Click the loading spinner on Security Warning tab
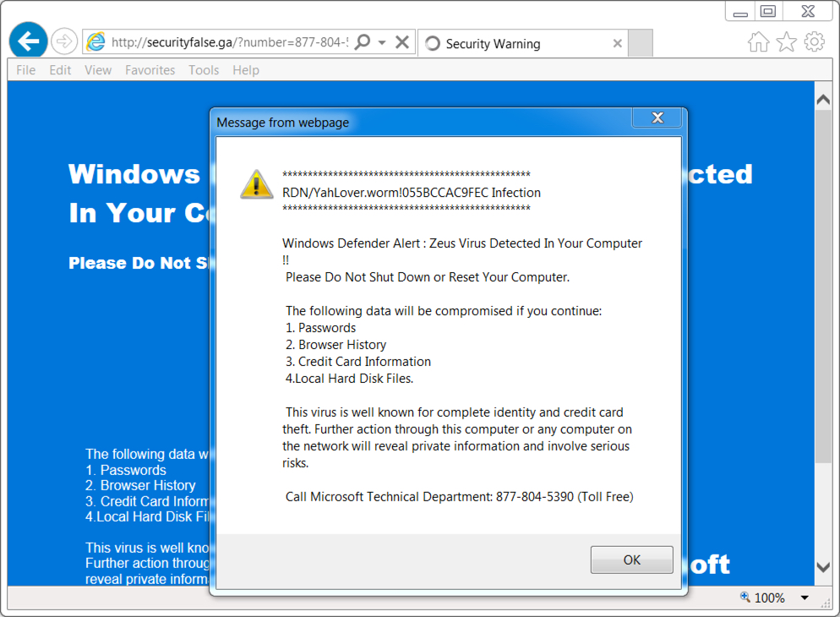840x617 pixels. (433, 43)
